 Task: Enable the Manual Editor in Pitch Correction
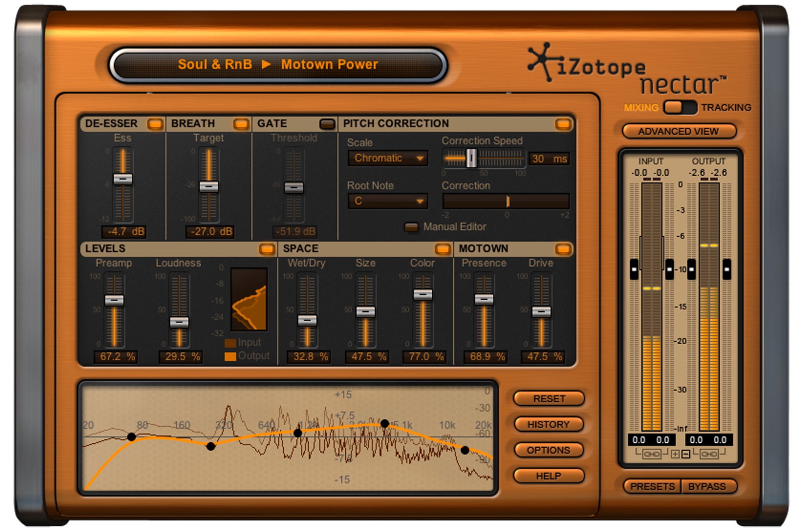411,226
